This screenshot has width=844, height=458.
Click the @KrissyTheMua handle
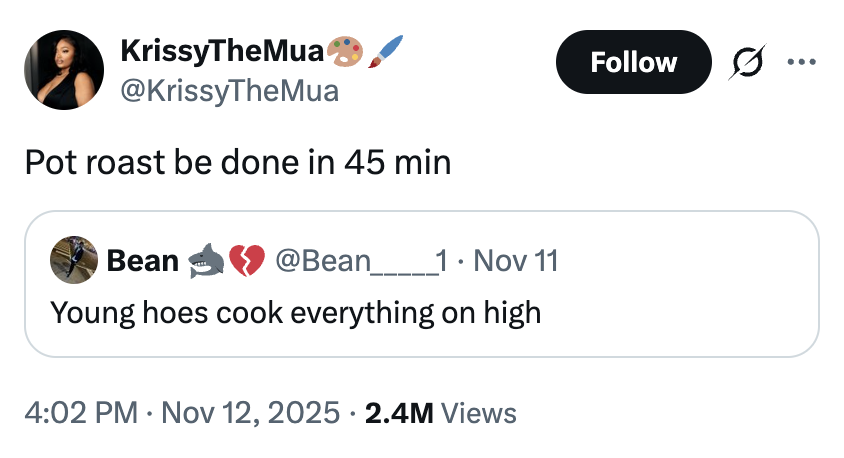229,91
